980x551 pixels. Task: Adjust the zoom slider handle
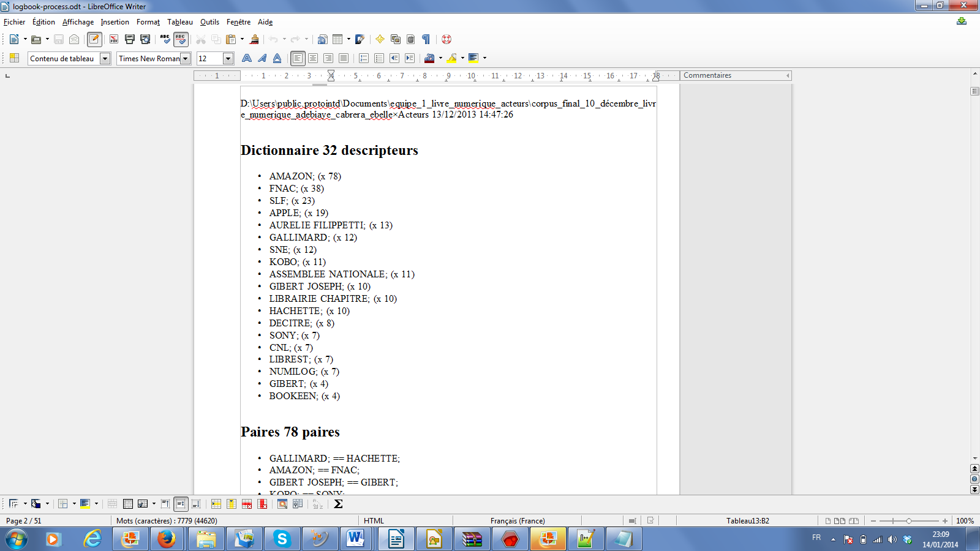[x=909, y=521]
